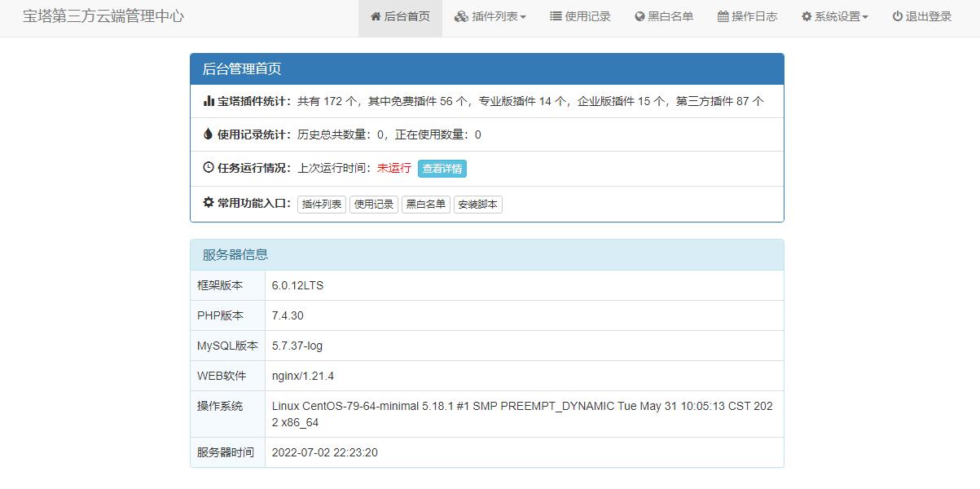Click the Linux CentOS operating system value
This screenshot has height=489, width=980.
pyautogui.click(x=524, y=414)
